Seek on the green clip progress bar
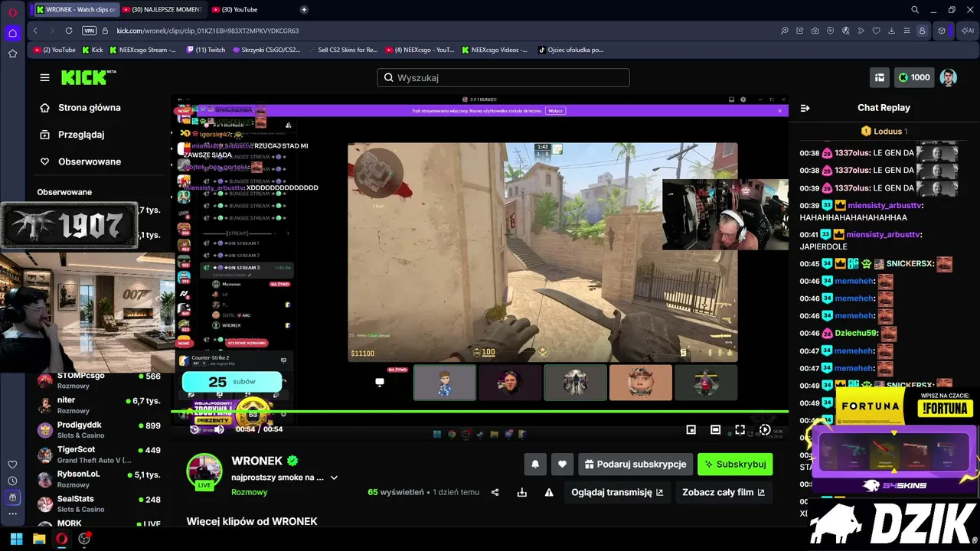The width and height of the screenshot is (980, 551). point(479,412)
